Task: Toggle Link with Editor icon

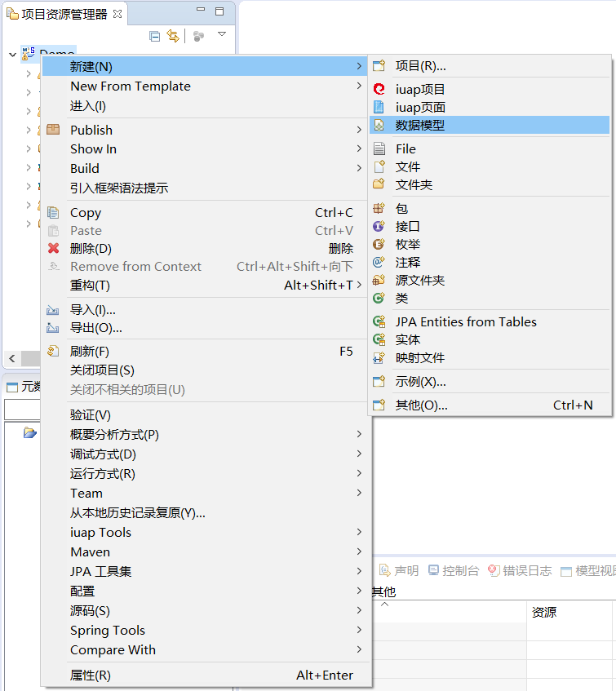Action: [x=172, y=36]
